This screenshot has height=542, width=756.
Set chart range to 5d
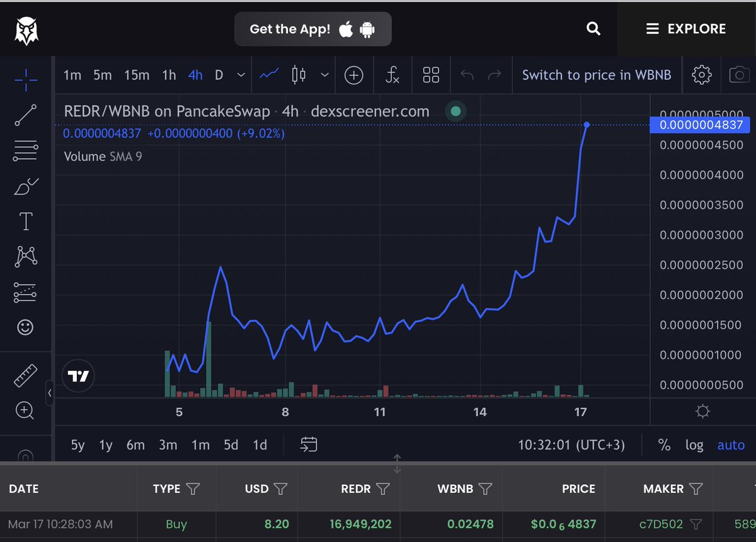pos(231,445)
